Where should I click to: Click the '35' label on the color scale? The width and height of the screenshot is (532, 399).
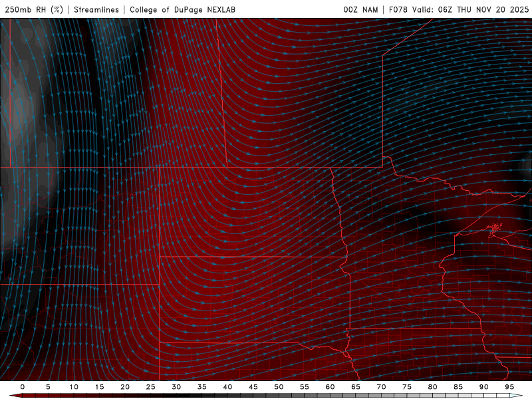pyautogui.click(x=202, y=387)
